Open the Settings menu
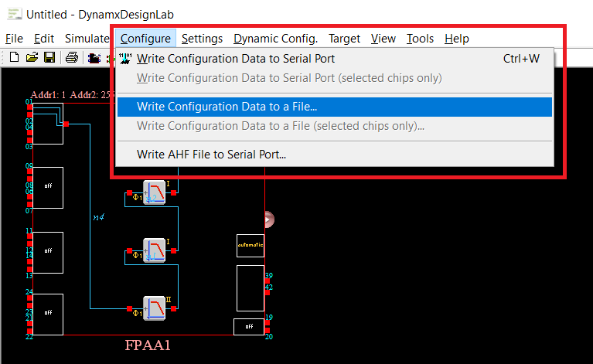The image size is (593, 364). point(202,39)
